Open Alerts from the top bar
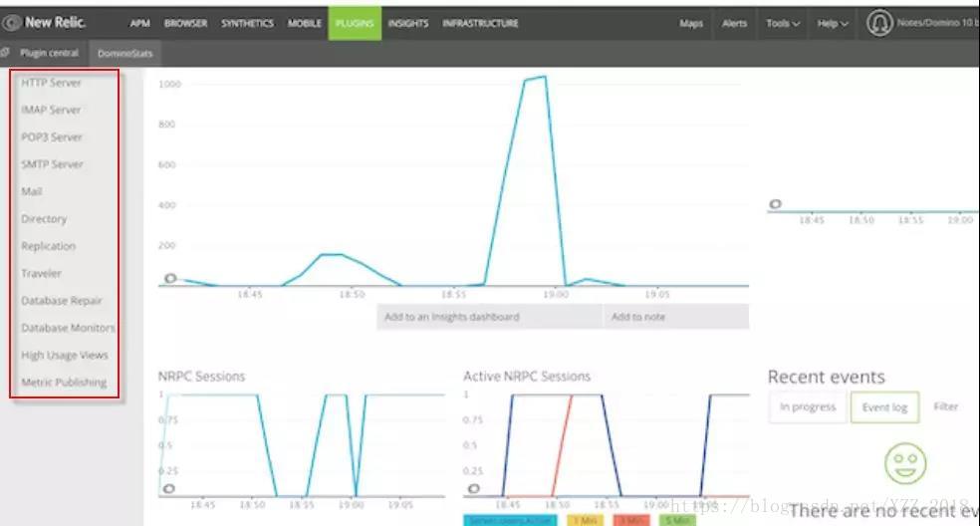 point(734,23)
